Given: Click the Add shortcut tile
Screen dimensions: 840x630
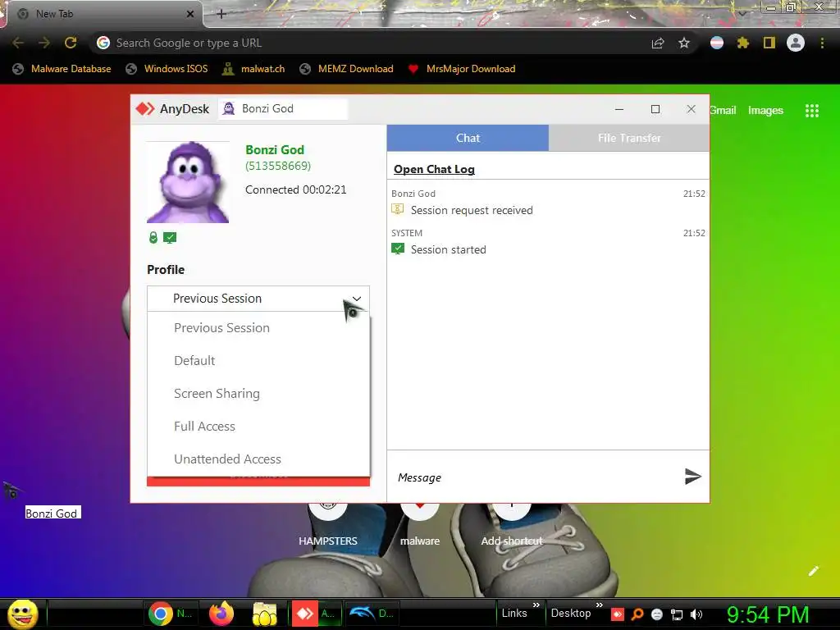Looking at the screenshot, I should pos(512,525).
